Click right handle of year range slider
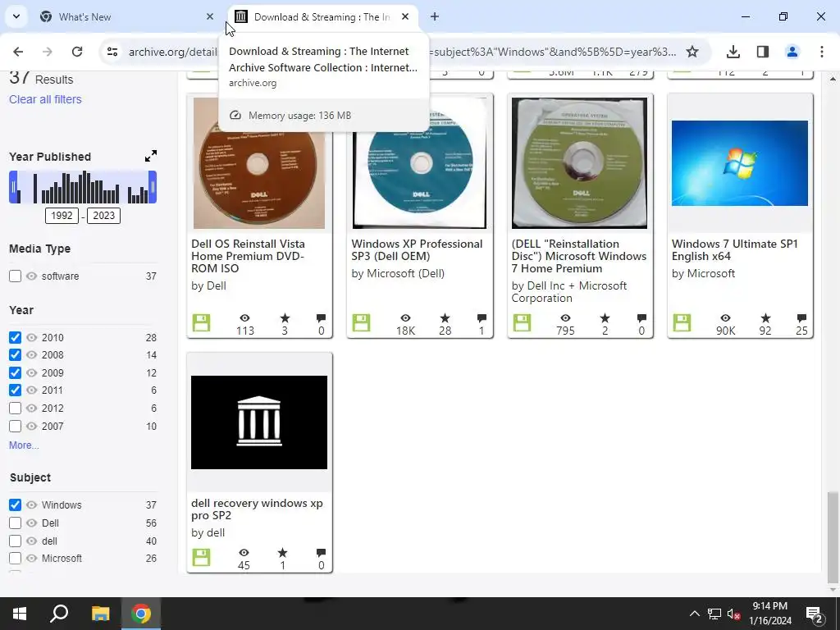Screen dimensions: 840x630 pos(153,187)
